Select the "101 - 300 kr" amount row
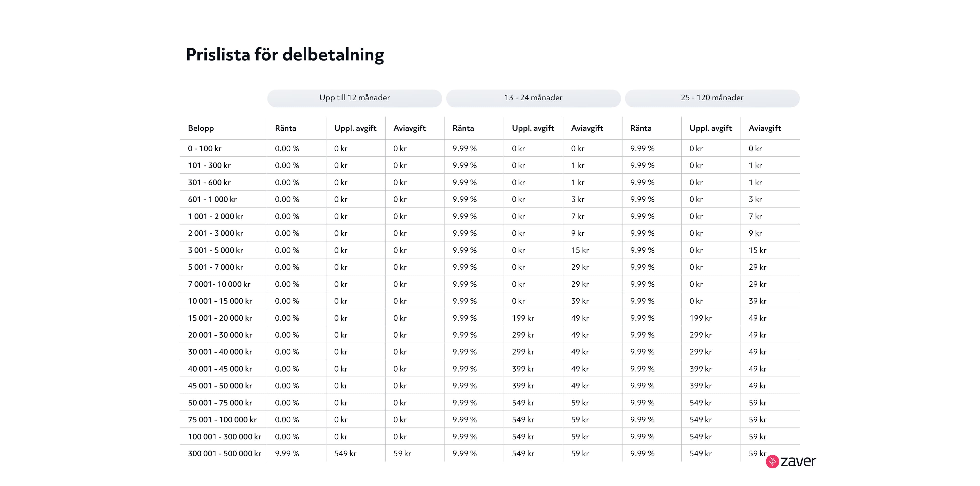980x486 pixels. (209, 166)
